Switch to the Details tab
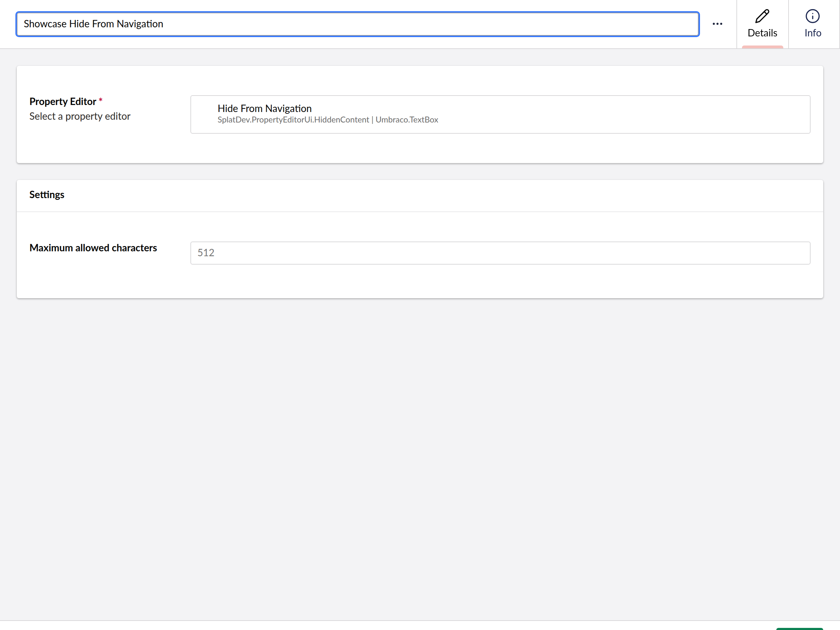The height and width of the screenshot is (630, 840). 762,24
